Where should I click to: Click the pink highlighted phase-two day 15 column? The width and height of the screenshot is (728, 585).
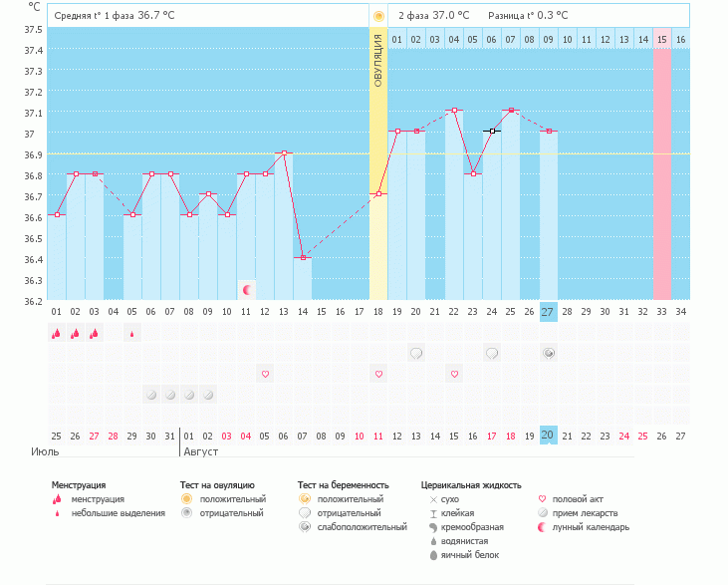point(661,169)
